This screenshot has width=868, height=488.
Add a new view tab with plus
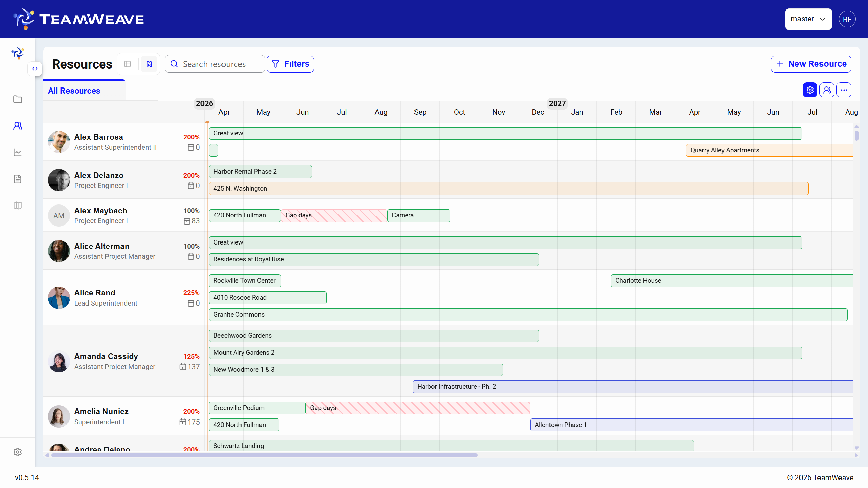(x=138, y=90)
